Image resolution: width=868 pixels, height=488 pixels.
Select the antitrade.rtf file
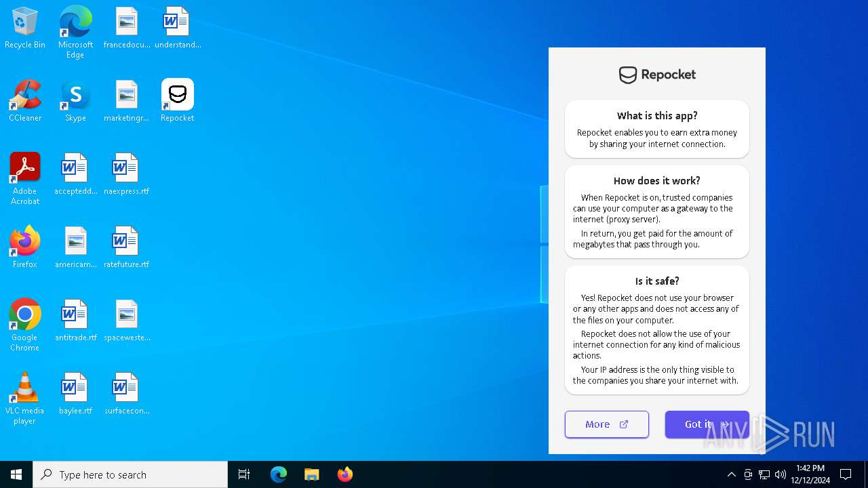click(x=75, y=321)
